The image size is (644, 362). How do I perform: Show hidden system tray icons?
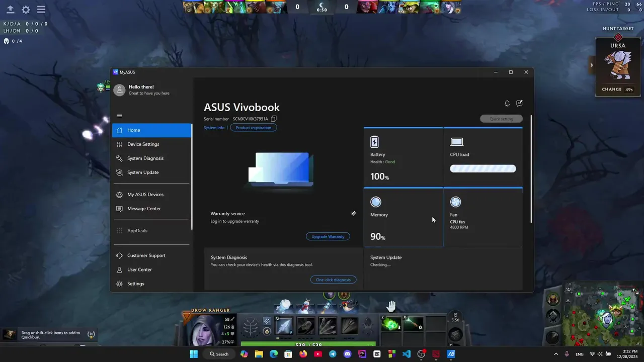(x=556, y=354)
